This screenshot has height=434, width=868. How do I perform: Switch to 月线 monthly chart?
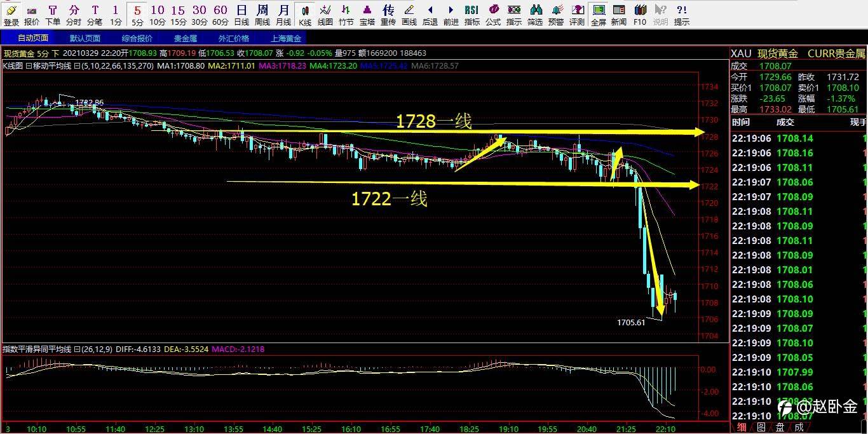283,14
